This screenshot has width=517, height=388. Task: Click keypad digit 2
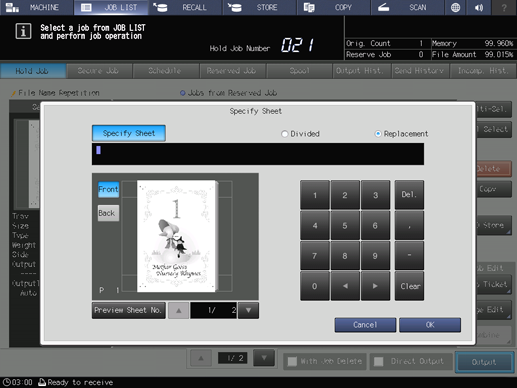click(x=345, y=195)
